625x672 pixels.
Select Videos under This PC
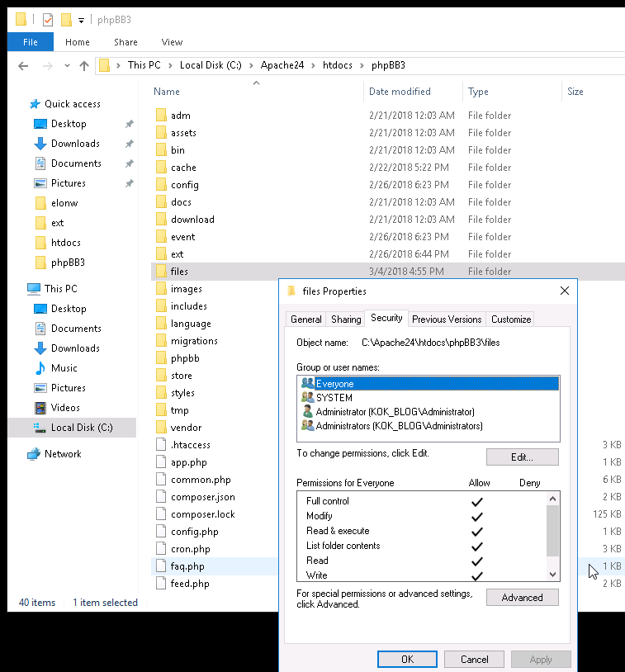coord(65,408)
